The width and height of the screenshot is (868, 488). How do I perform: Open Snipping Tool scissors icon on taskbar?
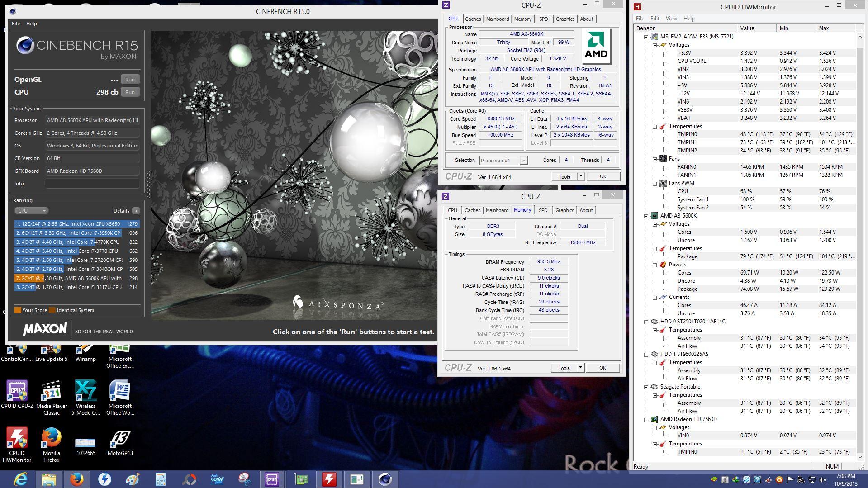245,479
